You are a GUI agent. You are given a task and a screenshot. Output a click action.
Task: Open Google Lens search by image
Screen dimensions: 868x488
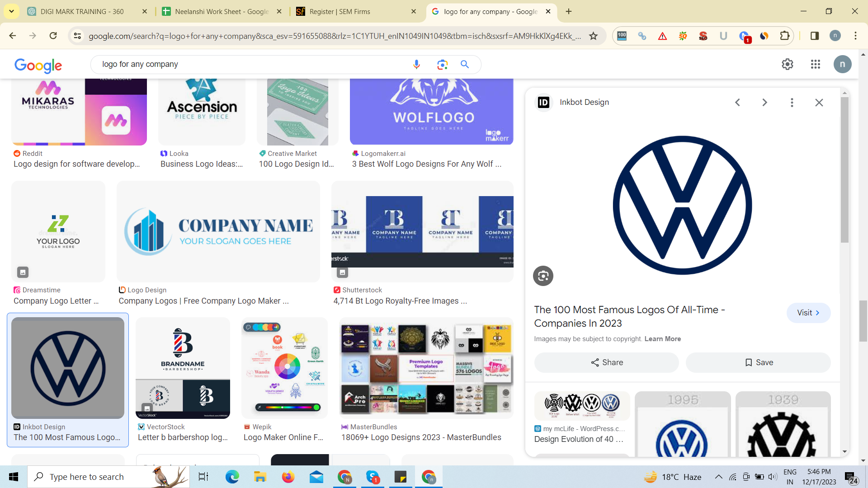(442, 65)
